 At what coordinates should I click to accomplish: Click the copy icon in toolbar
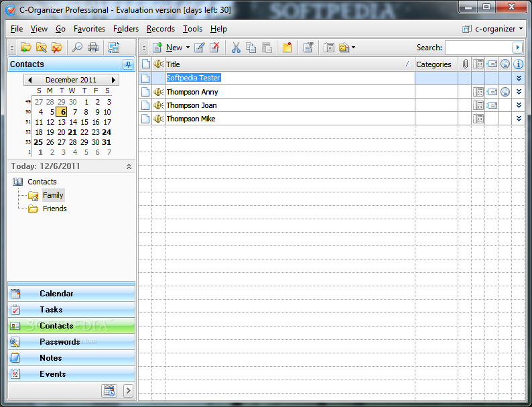click(251, 48)
